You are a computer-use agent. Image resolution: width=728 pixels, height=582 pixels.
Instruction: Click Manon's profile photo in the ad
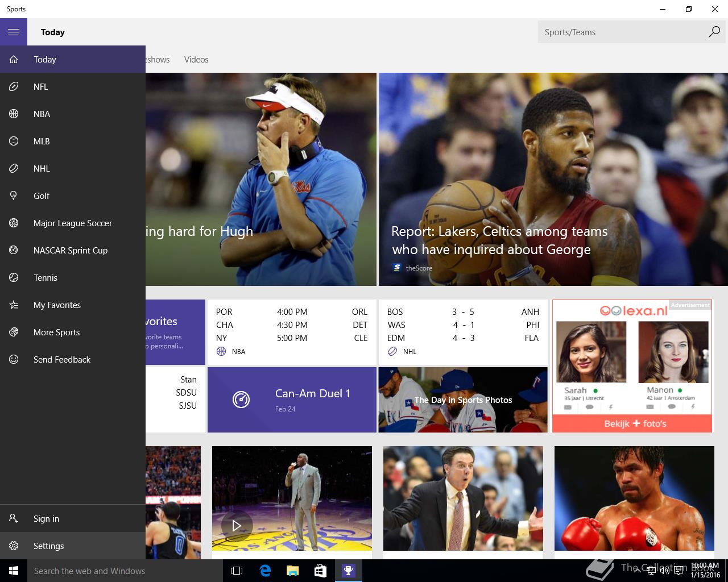(x=673, y=352)
